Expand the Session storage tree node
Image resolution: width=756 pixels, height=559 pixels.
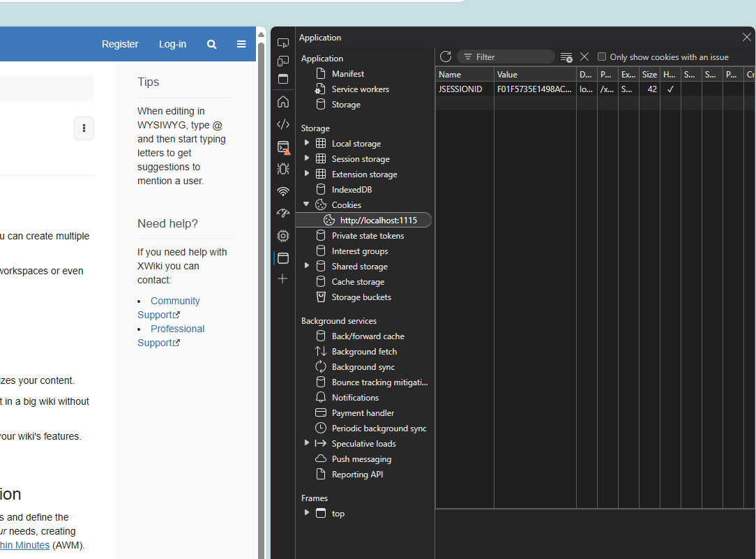coord(307,158)
